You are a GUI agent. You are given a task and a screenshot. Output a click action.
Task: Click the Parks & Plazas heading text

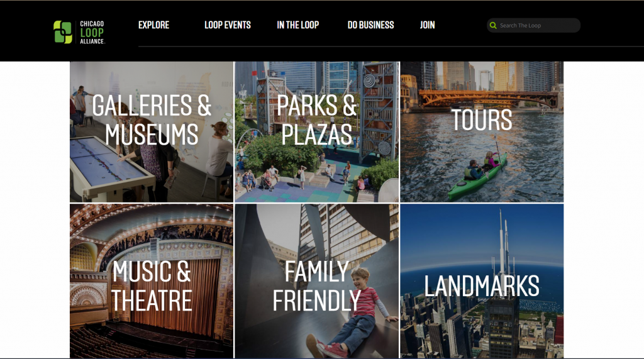point(317,119)
